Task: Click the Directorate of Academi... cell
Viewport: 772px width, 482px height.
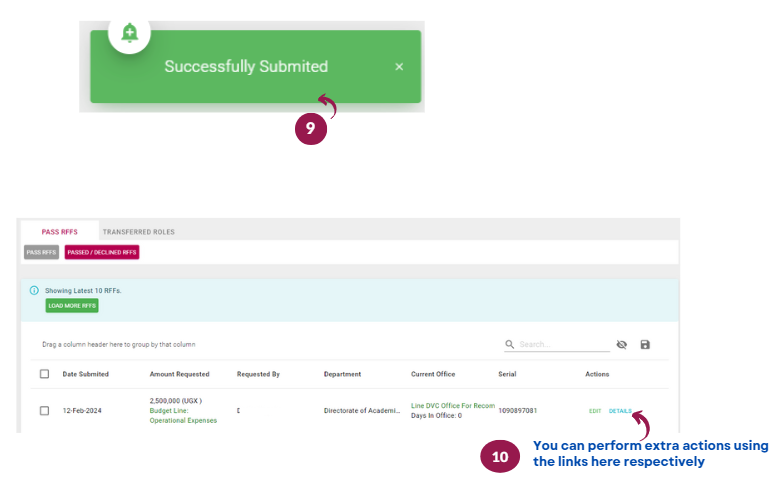Action: [x=362, y=411]
